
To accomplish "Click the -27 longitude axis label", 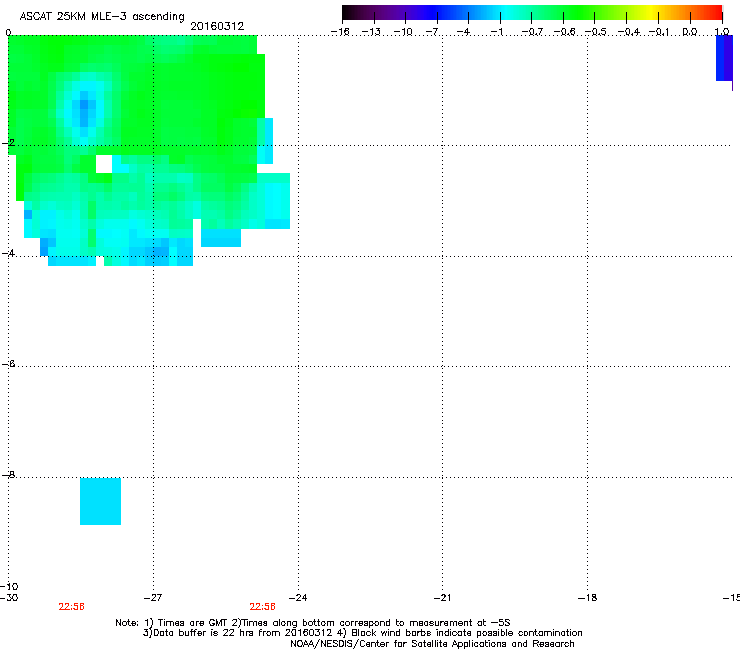I will [x=153, y=598].
